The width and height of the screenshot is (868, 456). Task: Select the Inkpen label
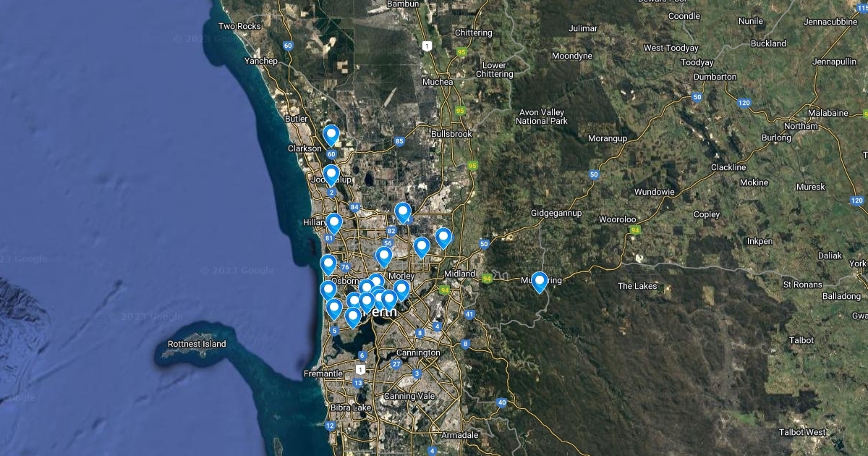(x=759, y=241)
